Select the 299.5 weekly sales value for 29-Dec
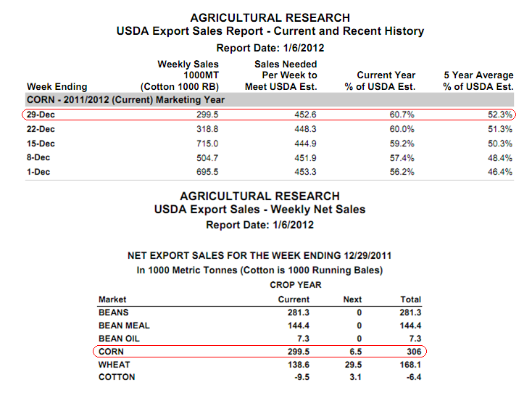532x393 pixels. point(207,115)
